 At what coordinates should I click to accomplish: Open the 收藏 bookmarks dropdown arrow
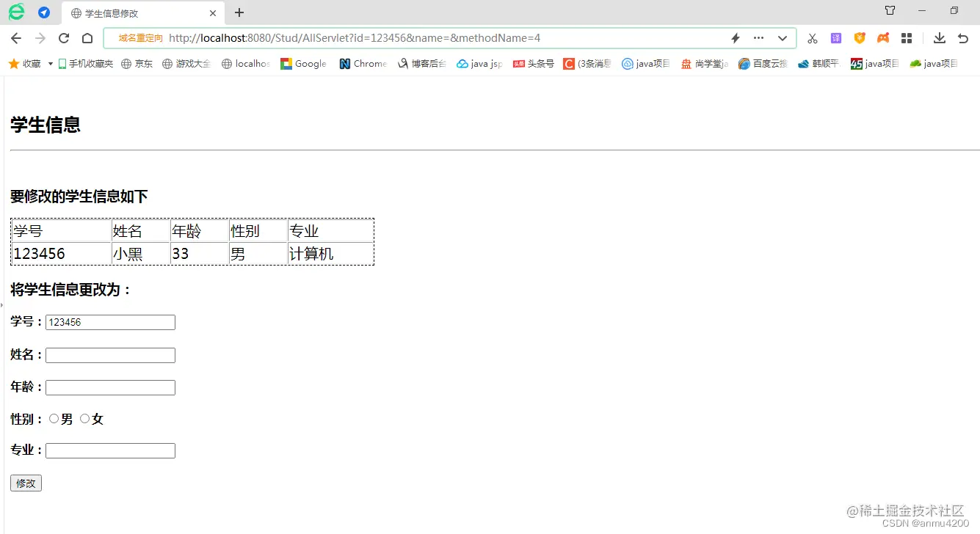click(49, 63)
